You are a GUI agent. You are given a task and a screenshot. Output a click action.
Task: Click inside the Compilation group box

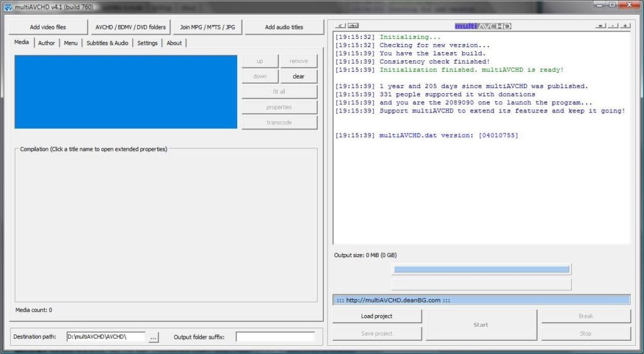click(166, 226)
